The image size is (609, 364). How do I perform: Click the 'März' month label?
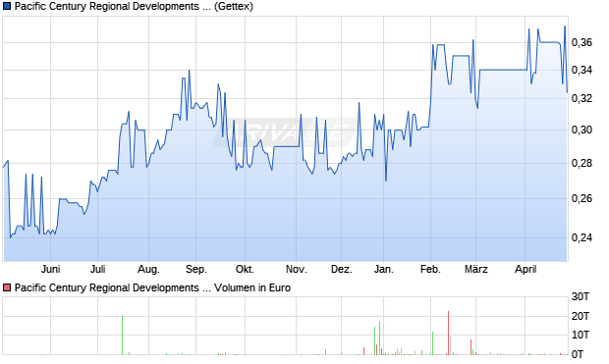476,269
